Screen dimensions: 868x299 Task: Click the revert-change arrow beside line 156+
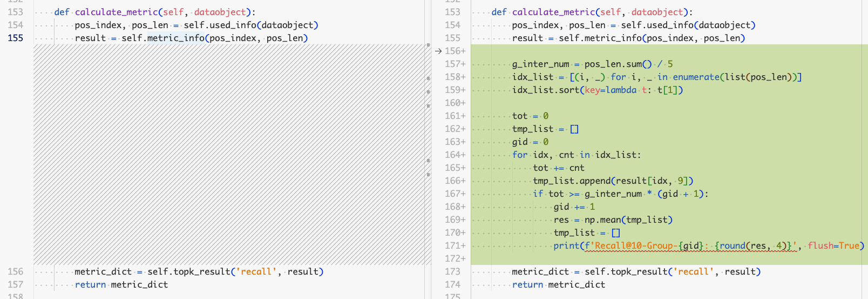(438, 51)
